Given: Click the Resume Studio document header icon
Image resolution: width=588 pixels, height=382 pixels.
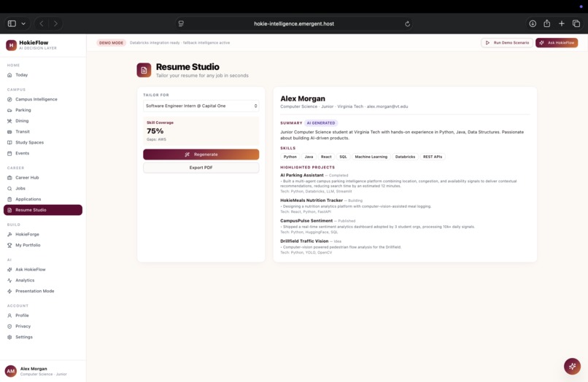Looking at the screenshot, I should [x=144, y=70].
